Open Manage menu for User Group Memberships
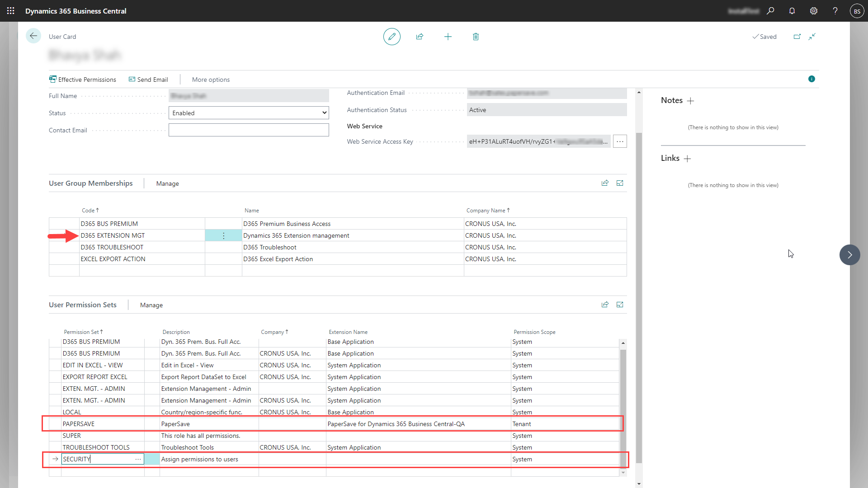This screenshot has height=488, width=868. tap(167, 183)
